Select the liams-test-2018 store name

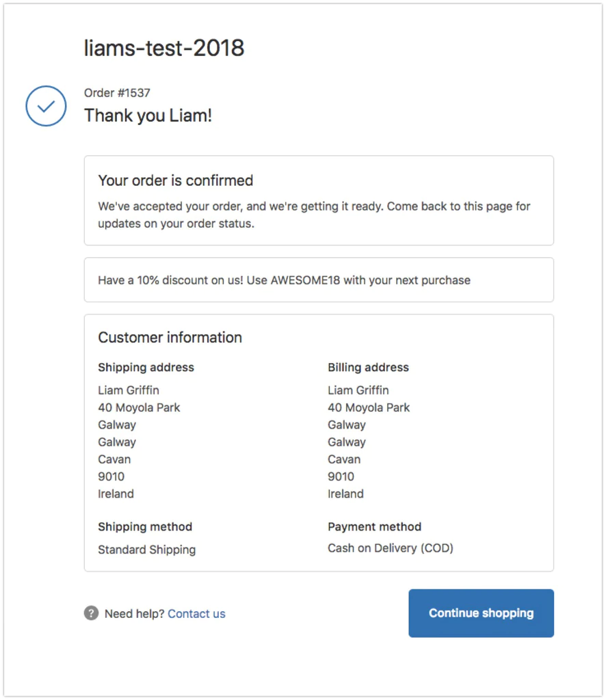point(164,48)
